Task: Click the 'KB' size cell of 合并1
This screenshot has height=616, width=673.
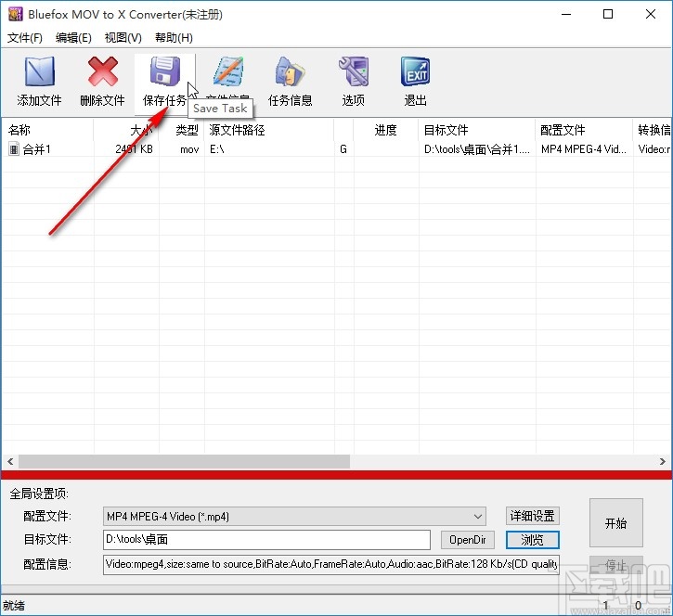Action: [x=134, y=149]
